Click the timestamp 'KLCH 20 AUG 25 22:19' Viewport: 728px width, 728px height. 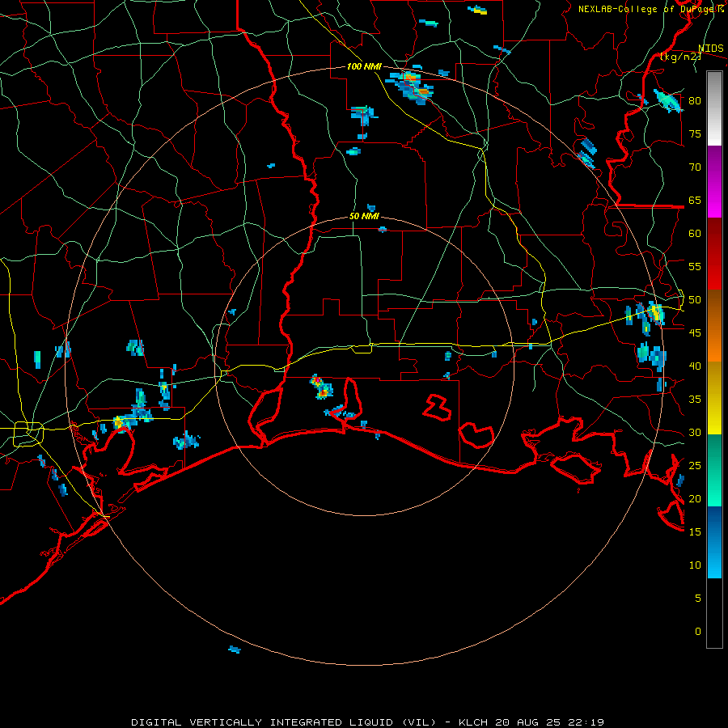[531, 722]
